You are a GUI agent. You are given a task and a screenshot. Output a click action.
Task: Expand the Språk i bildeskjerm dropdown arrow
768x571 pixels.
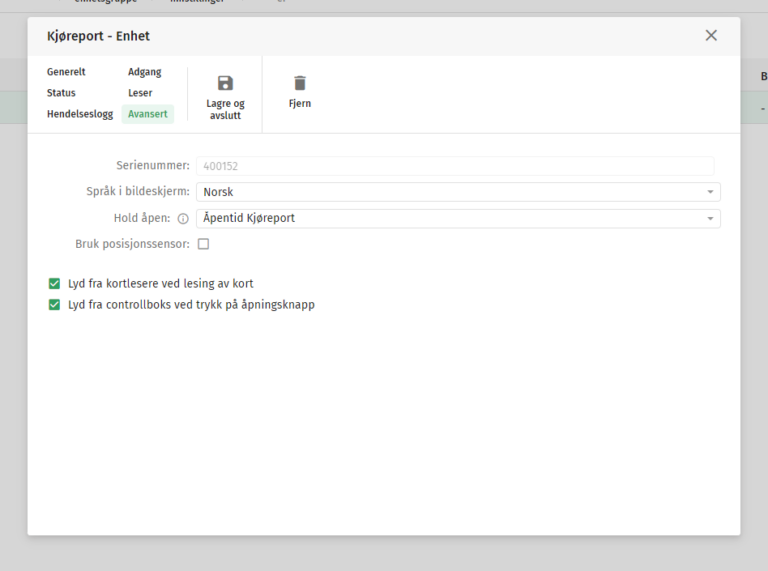click(710, 192)
